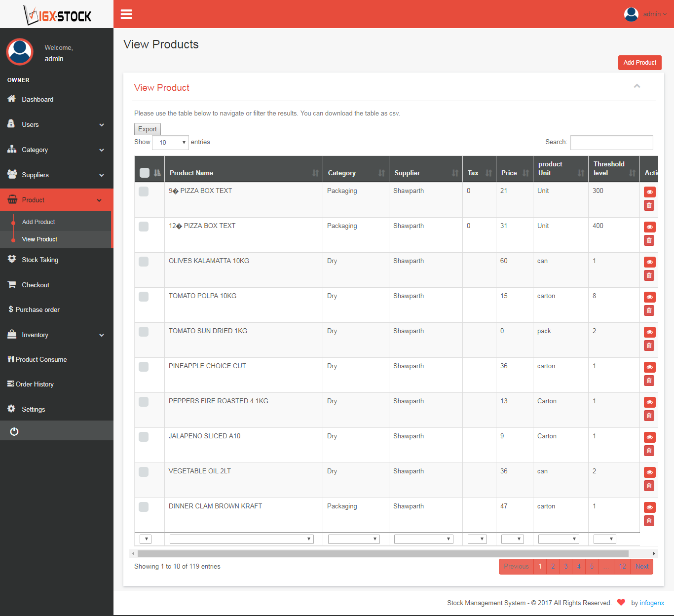Open the Show entries count dropdown

(171, 143)
